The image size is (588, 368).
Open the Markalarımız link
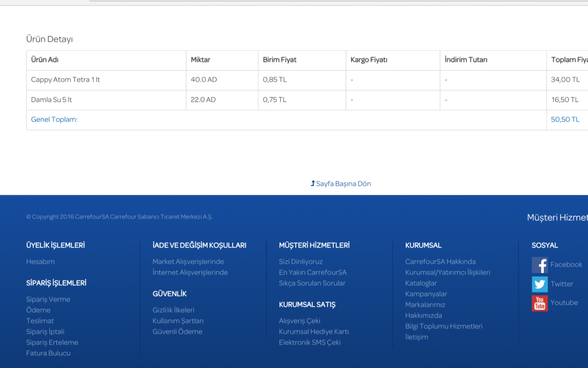[425, 305]
